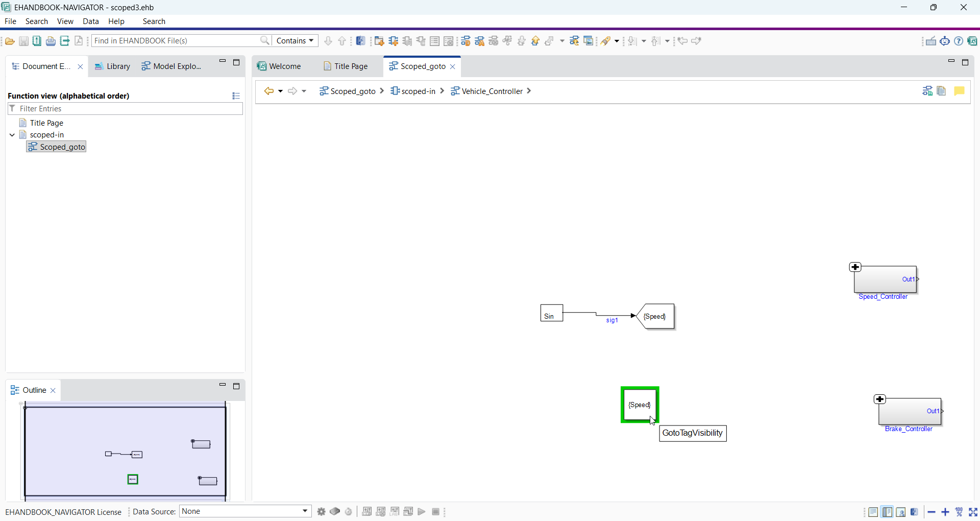The height and width of the screenshot is (521, 980).
Task: Open the Contains search mode dropdown
Action: (x=295, y=40)
